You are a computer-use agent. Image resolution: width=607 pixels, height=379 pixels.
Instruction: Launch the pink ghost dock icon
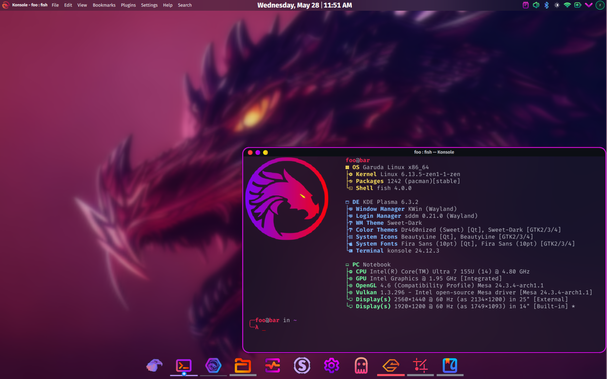point(361,365)
